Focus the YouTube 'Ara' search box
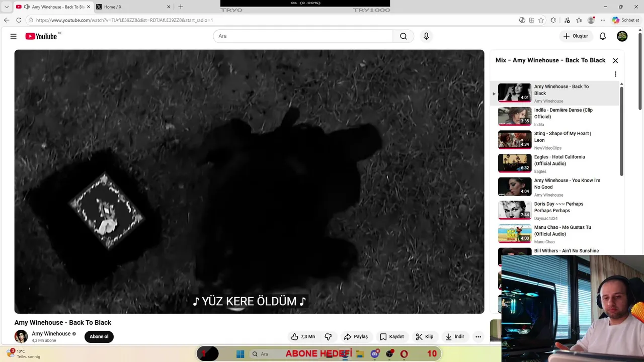The image size is (644, 362). (x=303, y=36)
